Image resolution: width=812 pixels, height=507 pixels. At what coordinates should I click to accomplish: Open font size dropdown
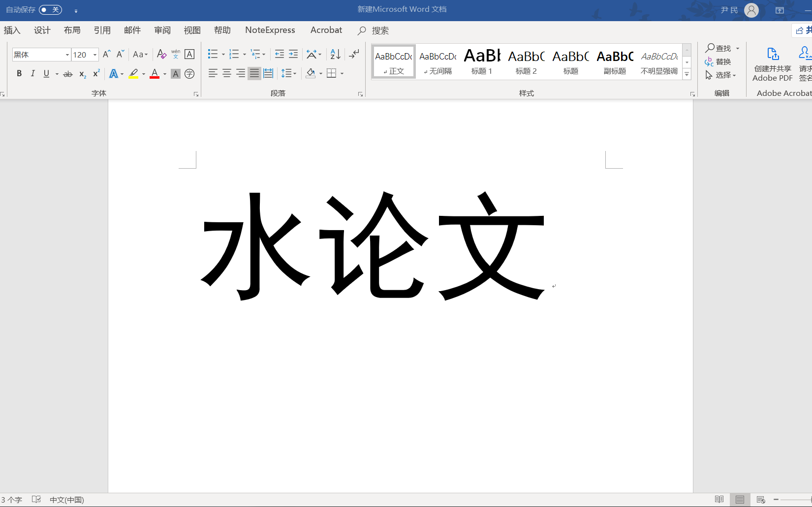pos(95,55)
